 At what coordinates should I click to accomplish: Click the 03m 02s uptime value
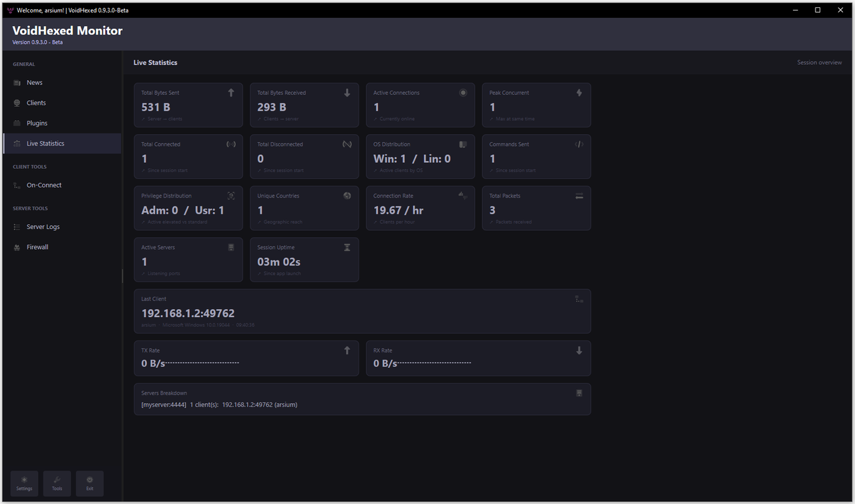279,262
